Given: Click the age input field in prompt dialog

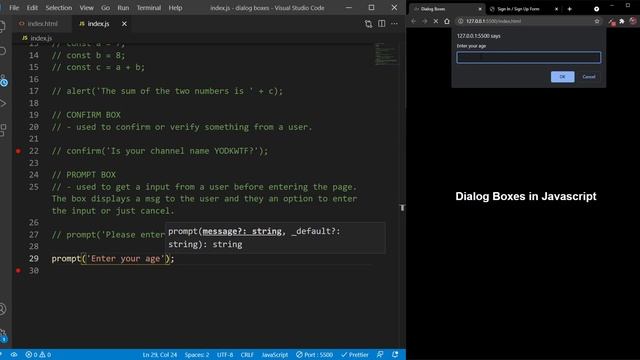Looking at the screenshot, I should pos(529,58).
